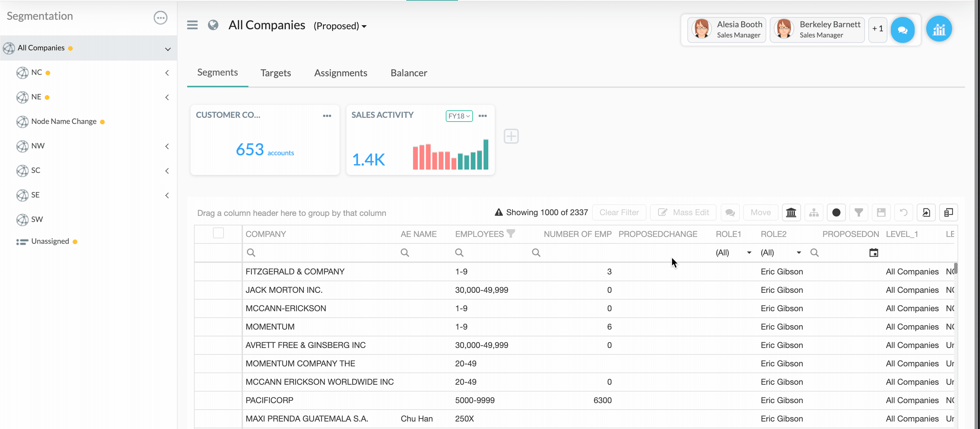Click the search icon in AE Name filter
The height and width of the screenshot is (429, 980).
pyautogui.click(x=404, y=252)
